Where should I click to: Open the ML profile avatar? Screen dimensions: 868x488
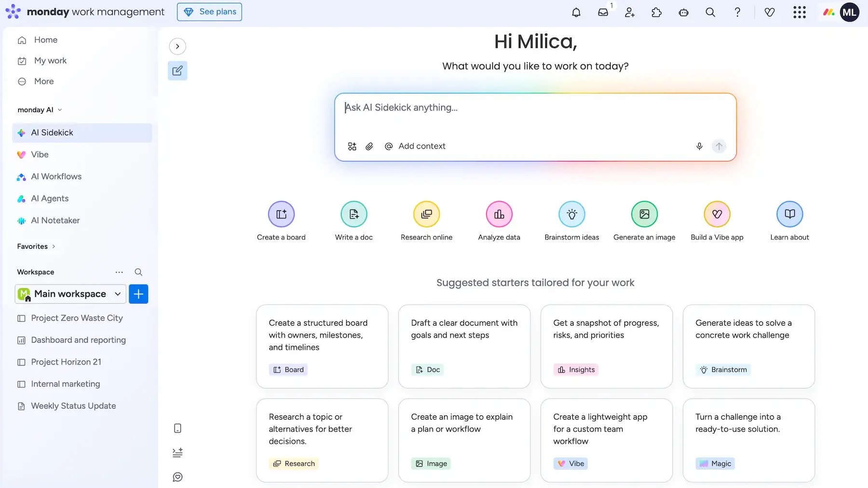point(849,13)
